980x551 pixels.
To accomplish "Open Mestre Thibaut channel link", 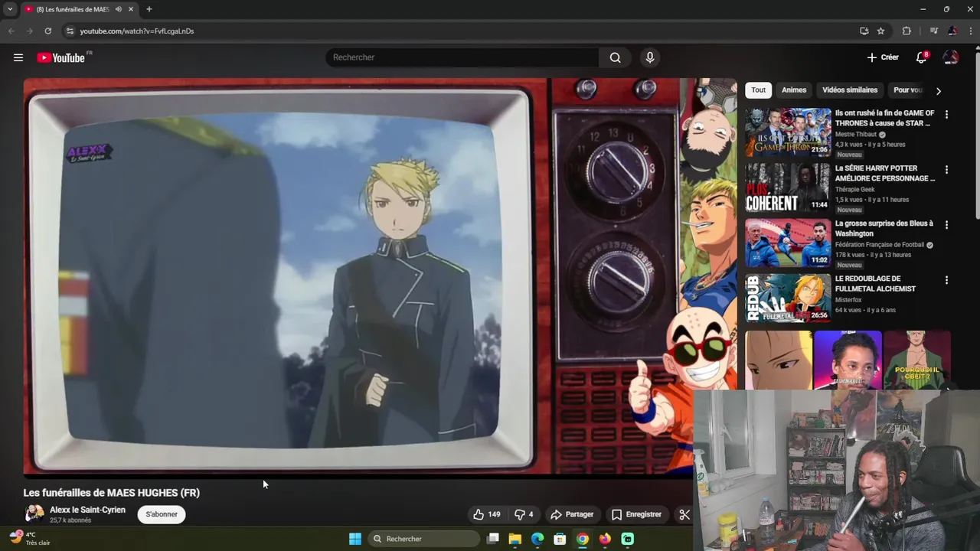I will (856, 134).
